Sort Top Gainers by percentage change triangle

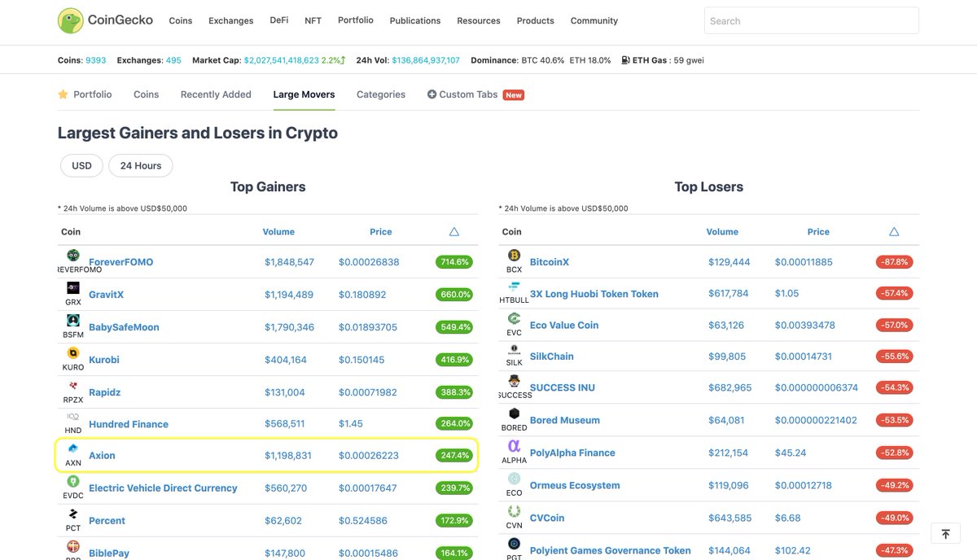pyautogui.click(x=453, y=231)
